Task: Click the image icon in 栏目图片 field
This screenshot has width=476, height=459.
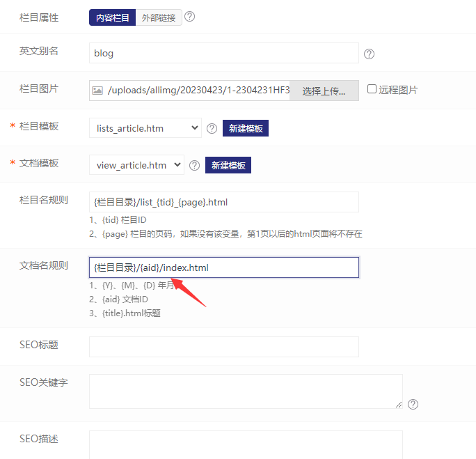Action: click(97, 91)
